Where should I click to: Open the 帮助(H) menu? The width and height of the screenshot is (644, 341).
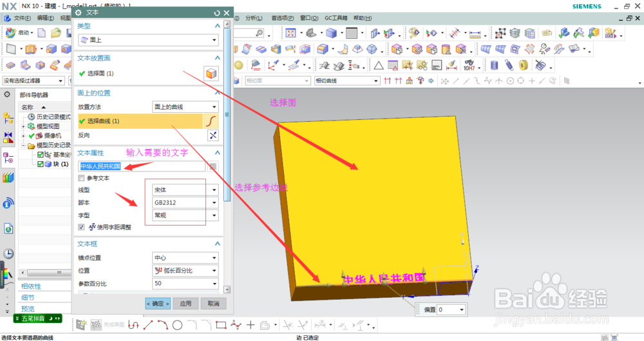pyautogui.click(x=363, y=18)
